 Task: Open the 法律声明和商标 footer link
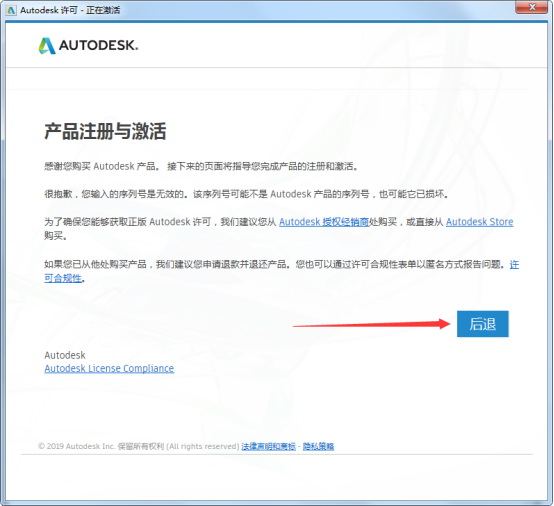269,446
